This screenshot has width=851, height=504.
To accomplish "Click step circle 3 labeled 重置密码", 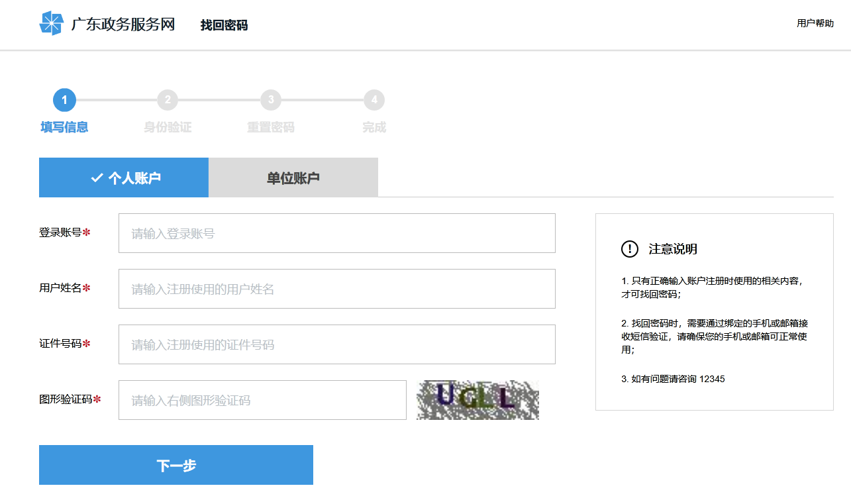I will (271, 100).
